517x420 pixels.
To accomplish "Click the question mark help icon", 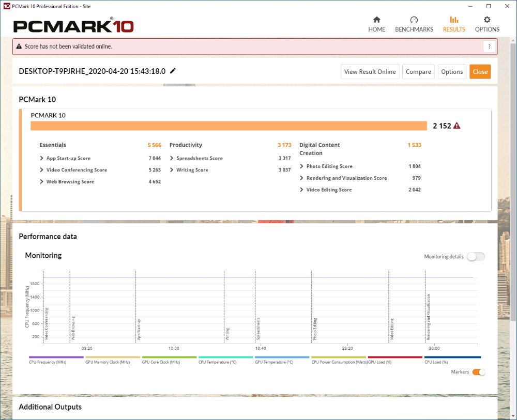I will (489, 46).
